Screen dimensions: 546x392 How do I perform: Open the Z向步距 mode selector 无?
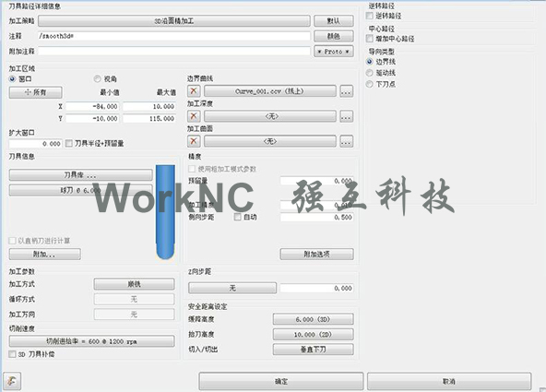(x=232, y=288)
